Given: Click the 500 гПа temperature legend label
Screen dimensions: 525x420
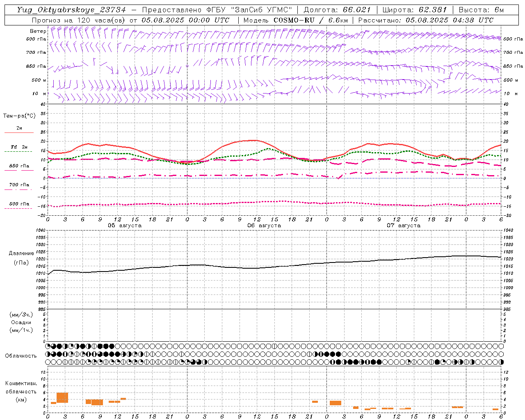Looking at the screenshot, I should pyautogui.click(x=19, y=204).
